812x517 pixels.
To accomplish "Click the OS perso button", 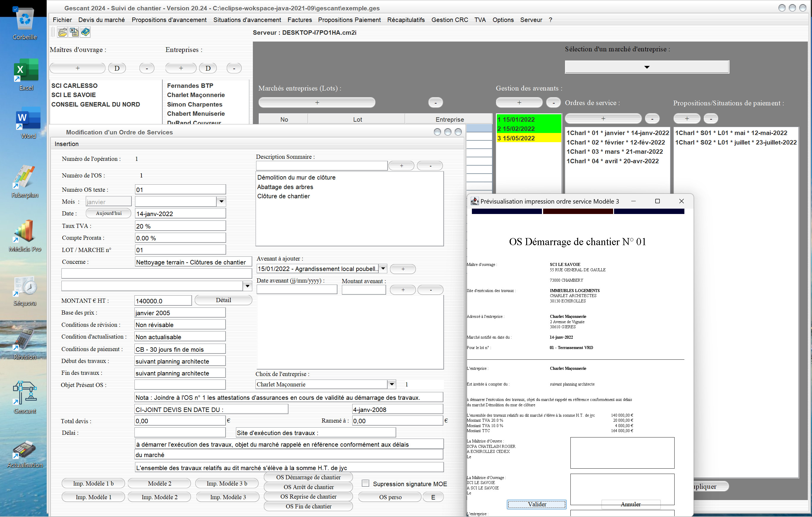I will (390, 497).
